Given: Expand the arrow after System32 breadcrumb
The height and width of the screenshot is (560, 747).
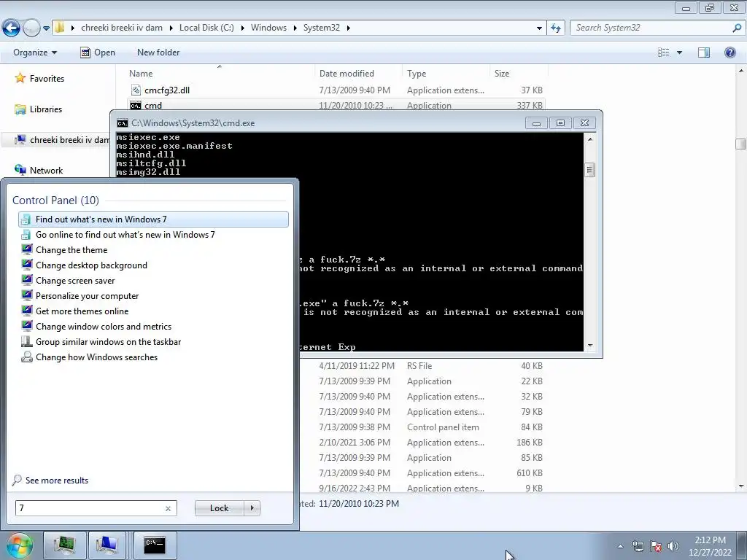Looking at the screenshot, I should 348,28.
